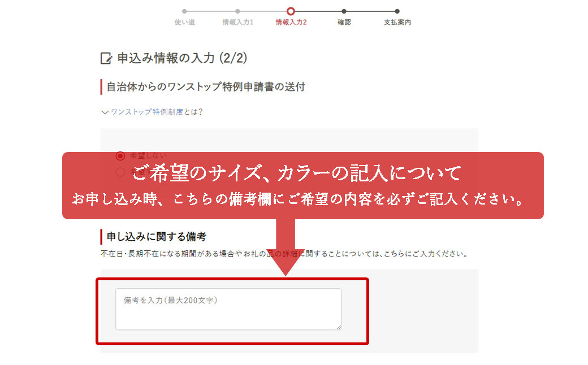Click the 支払案内 step dot
This screenshot has height=365, width=588.
pos(397,11)
